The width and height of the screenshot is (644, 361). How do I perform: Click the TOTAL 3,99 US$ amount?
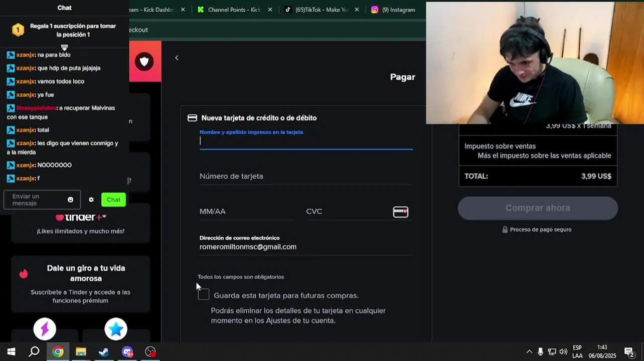[x=596, y=176]
